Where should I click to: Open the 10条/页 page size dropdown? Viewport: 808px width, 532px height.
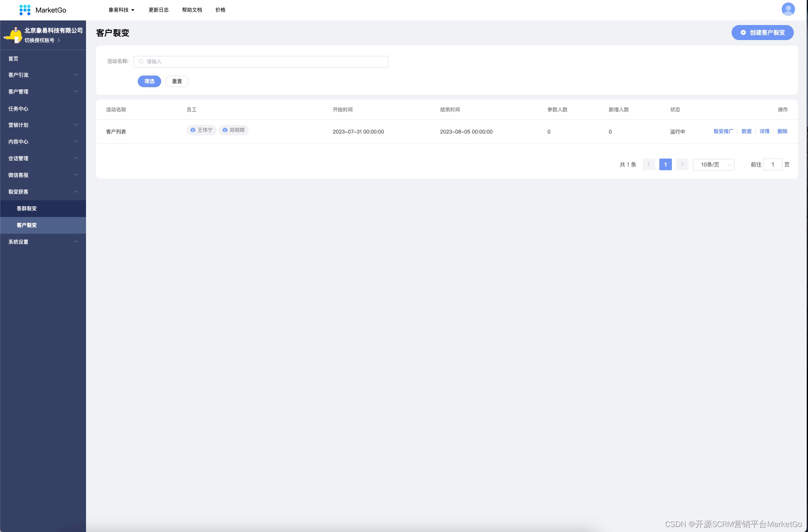713,164
